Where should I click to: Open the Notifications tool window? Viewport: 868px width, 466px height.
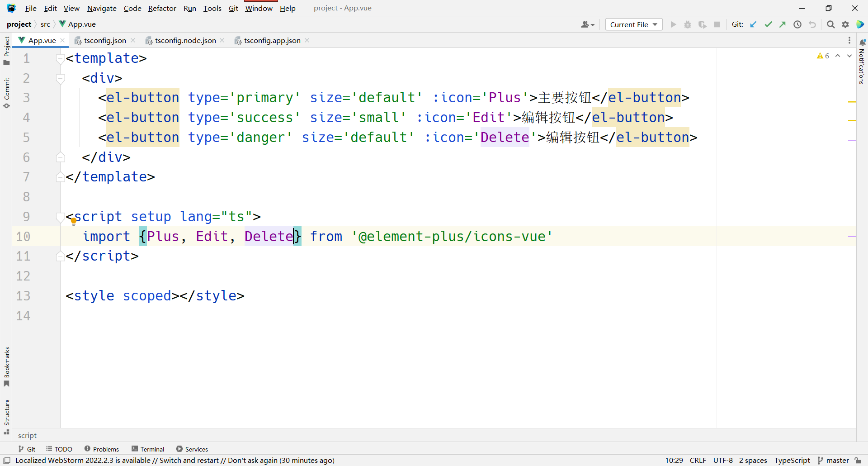[x=862, y=62]
